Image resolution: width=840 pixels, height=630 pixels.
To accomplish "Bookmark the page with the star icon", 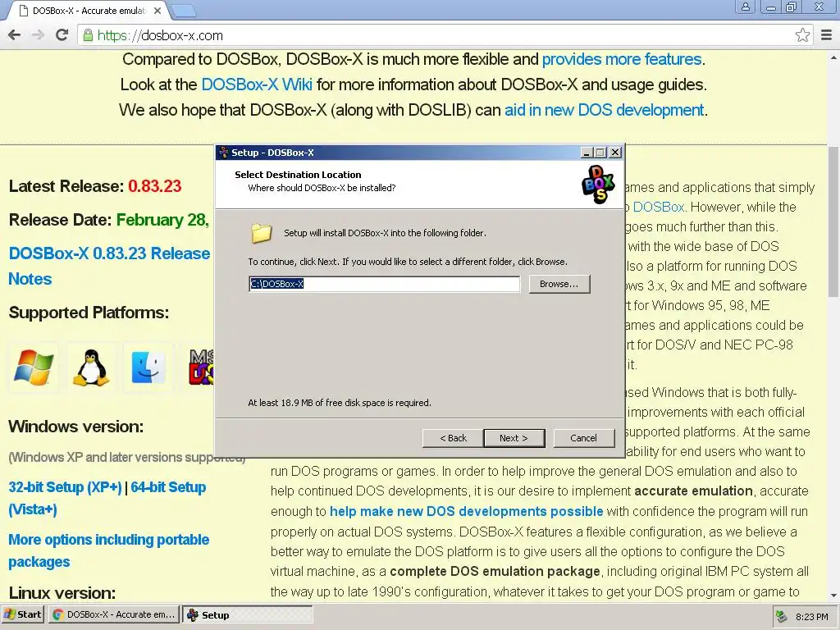I will tap(802, 35).
